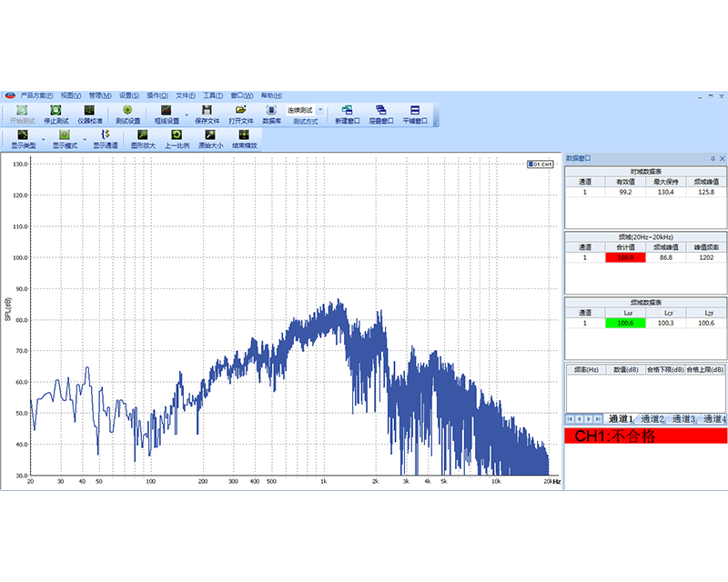Image resolution: width=728 pixels, height=582 pixels.
Task: Open 仪器校准 instrument calibration
Action: pyautogui.click(x=89, y=115)
